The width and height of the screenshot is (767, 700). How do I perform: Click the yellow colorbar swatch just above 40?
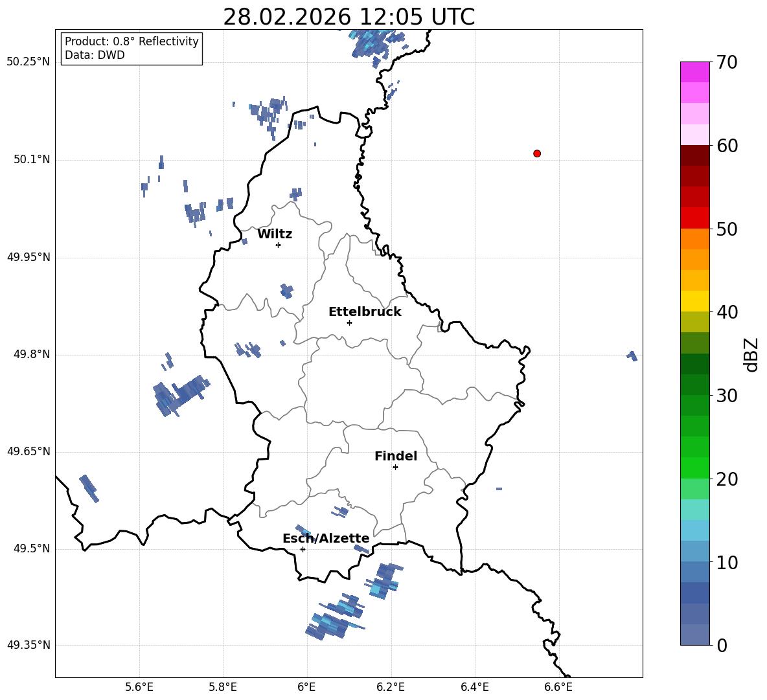pos(694,301)
